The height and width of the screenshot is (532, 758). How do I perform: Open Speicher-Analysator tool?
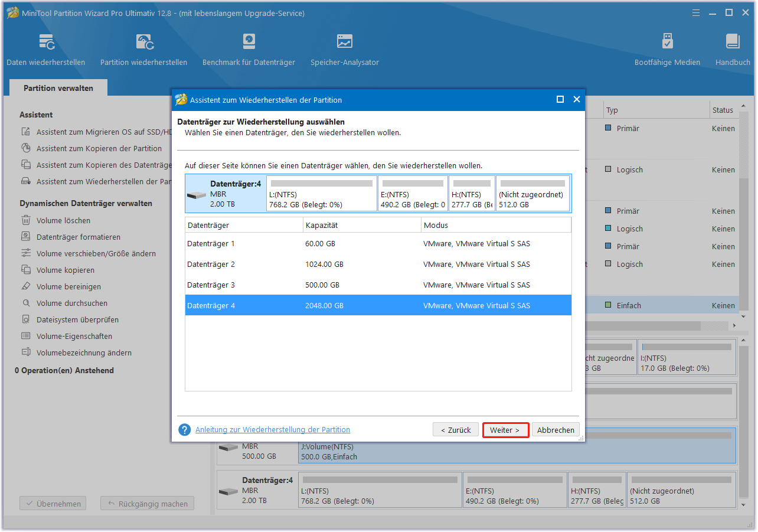(345, 50)
